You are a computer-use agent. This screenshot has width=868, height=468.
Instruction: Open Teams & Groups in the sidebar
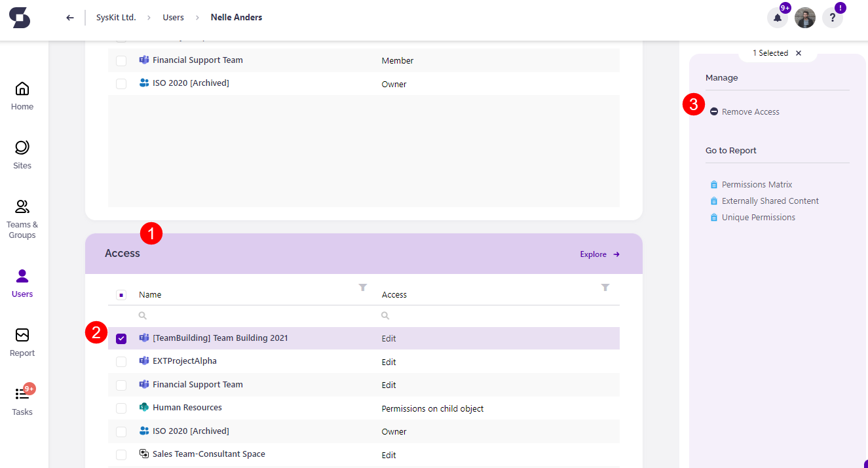click(22, 219)
